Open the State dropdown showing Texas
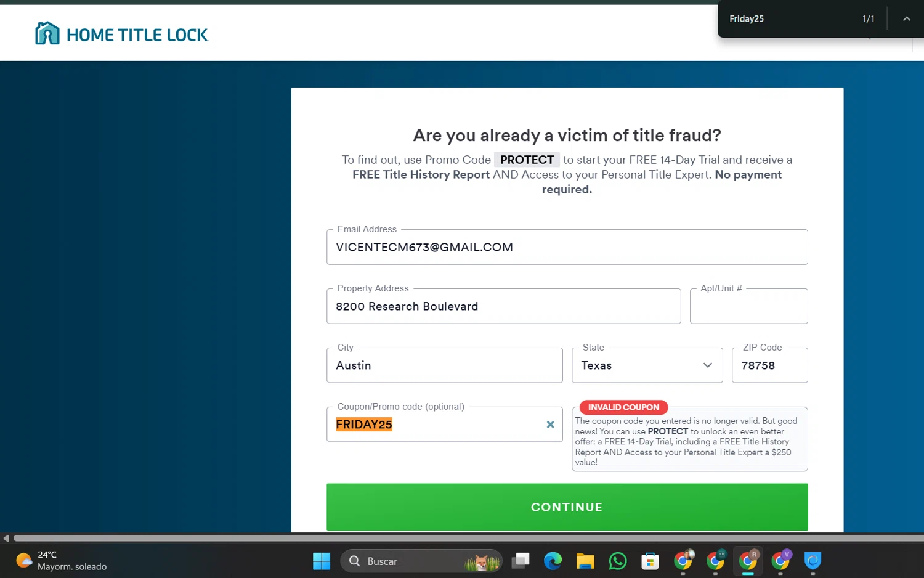Viewport: 924px width, 578px height. coord(647,365)
